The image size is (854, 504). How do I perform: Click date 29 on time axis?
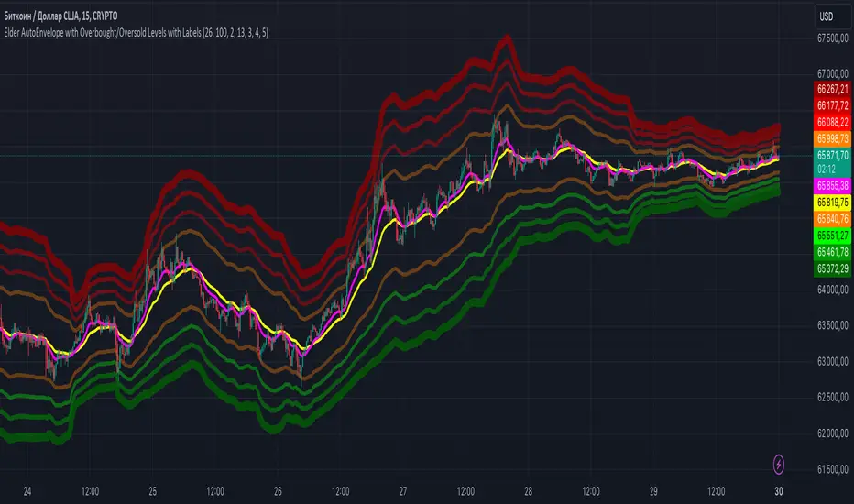[x=653, y=491]
